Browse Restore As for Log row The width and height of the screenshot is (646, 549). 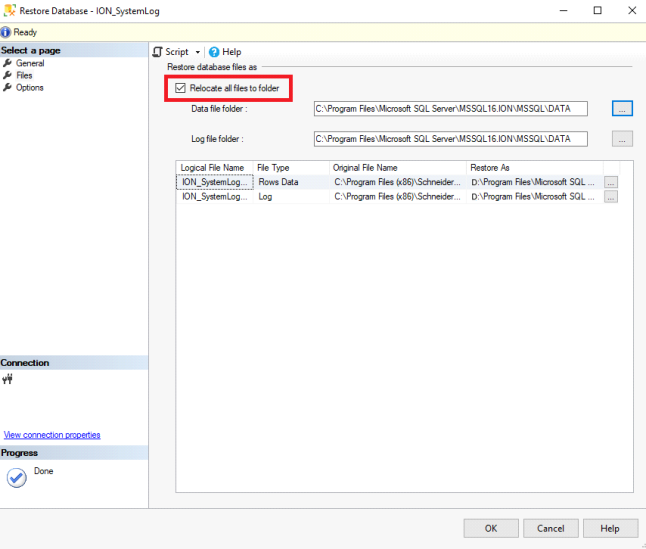pos(611,197)
